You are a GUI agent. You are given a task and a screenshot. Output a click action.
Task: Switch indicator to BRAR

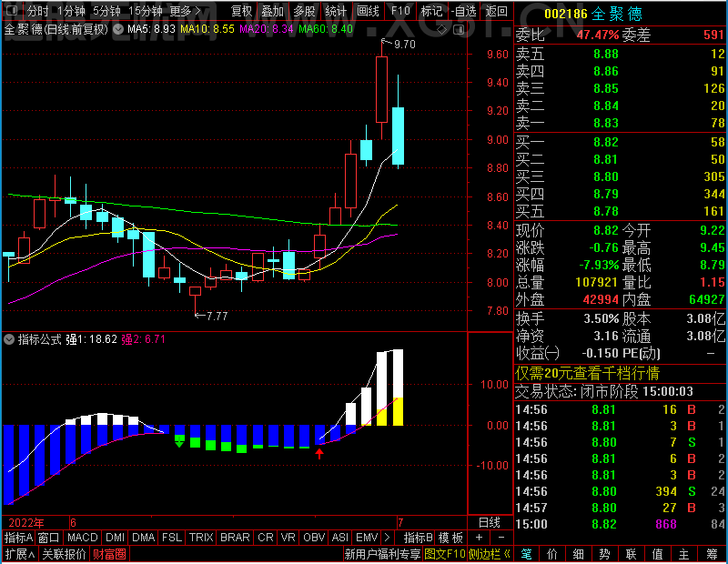click(235, 538)
